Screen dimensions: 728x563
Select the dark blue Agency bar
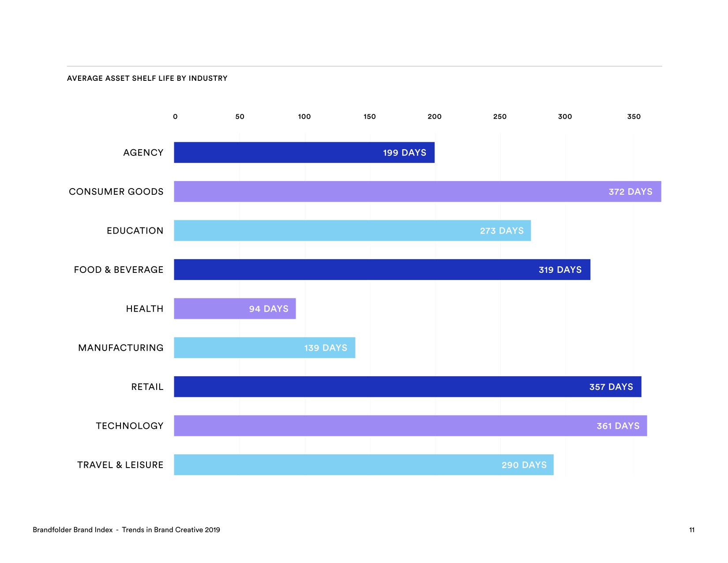pos(304,152)
